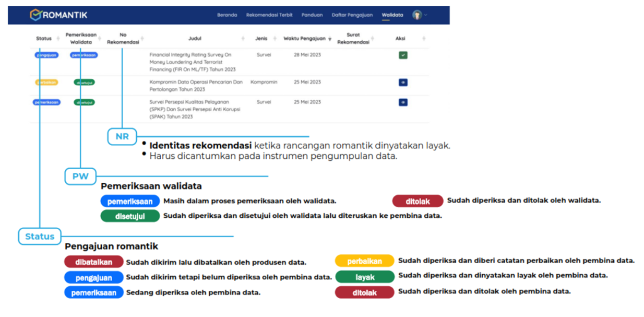View details of Kompromin Data Operasi row
This screenshot has height=317, width=644.
(403, 83)
